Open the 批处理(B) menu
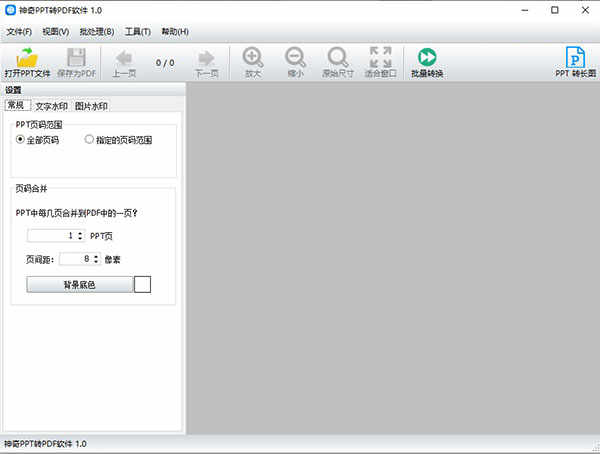The height and width of the screenshot is (454, 600). coord(95,32)
